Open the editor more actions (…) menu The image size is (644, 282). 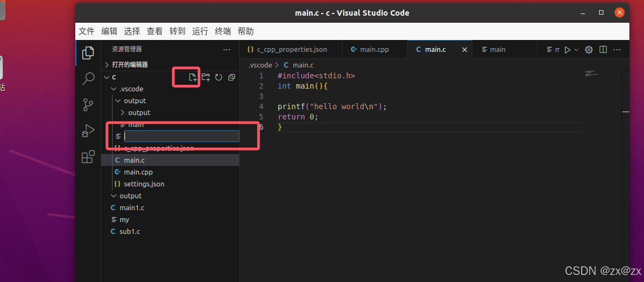(x=617, y=50)
